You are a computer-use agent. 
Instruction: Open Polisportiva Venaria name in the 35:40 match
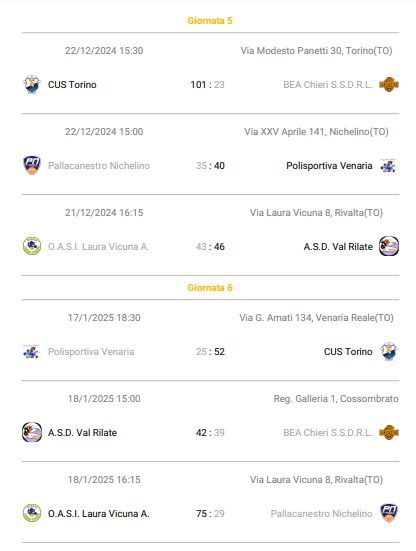(x=329, y=166)
